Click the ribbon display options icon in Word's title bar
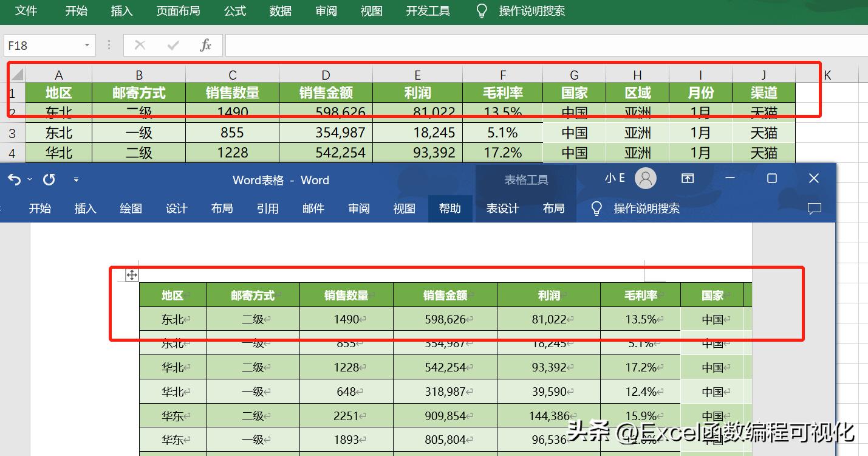The width and height of the screenshot is (868, 456). click(x=687, y=178)
